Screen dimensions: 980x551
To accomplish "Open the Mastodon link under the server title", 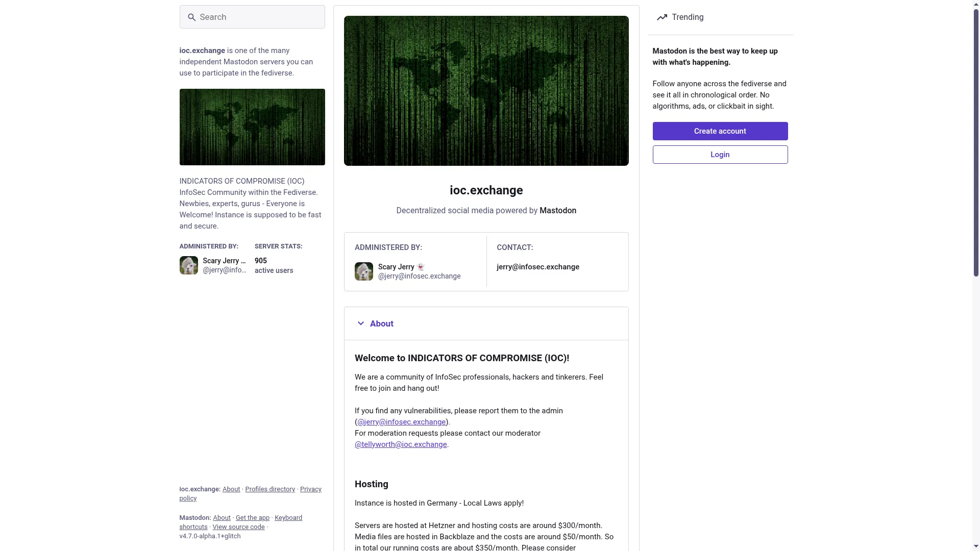I will point(558,211).
